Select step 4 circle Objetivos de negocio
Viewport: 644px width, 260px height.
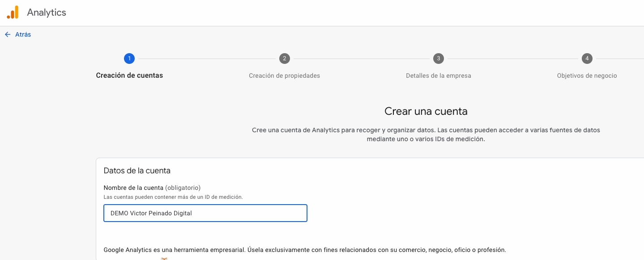tap(587, 59)
